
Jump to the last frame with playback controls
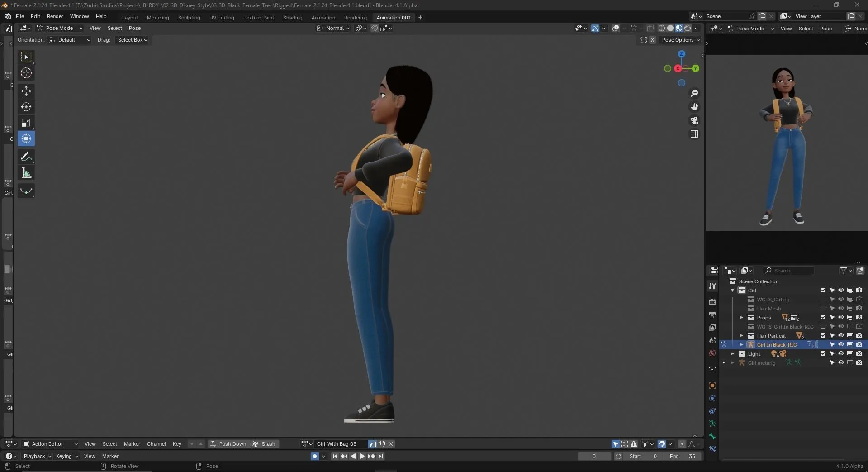tap(380, 456)
